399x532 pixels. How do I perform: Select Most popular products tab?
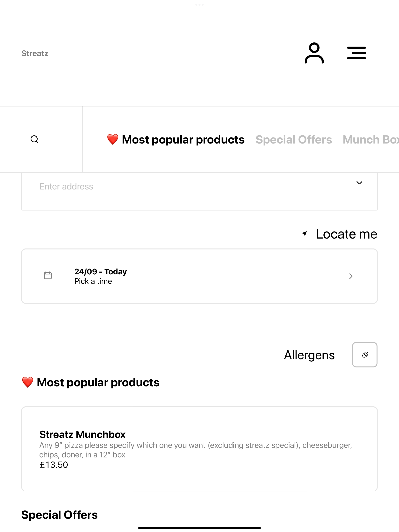click(x=176, y=139)
